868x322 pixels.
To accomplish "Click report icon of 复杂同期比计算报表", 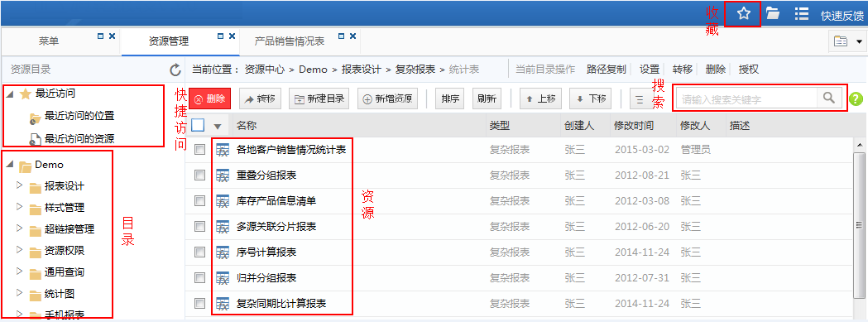I will [x=223, y=303].
